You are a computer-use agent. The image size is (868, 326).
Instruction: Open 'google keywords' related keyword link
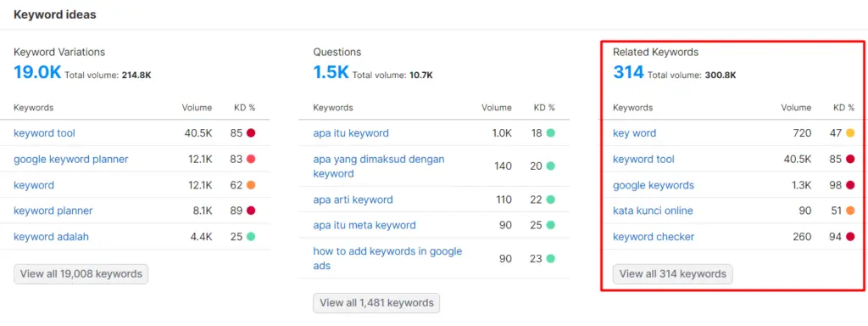(x=654, y=185)
